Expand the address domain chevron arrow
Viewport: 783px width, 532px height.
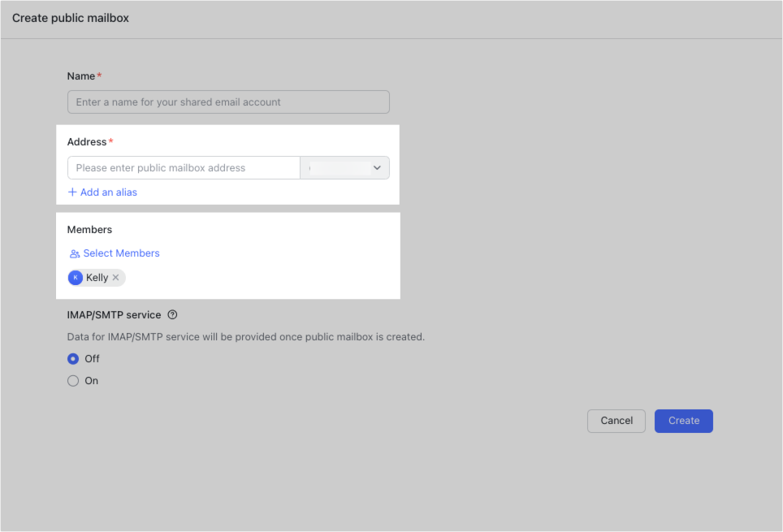[377, 168]
